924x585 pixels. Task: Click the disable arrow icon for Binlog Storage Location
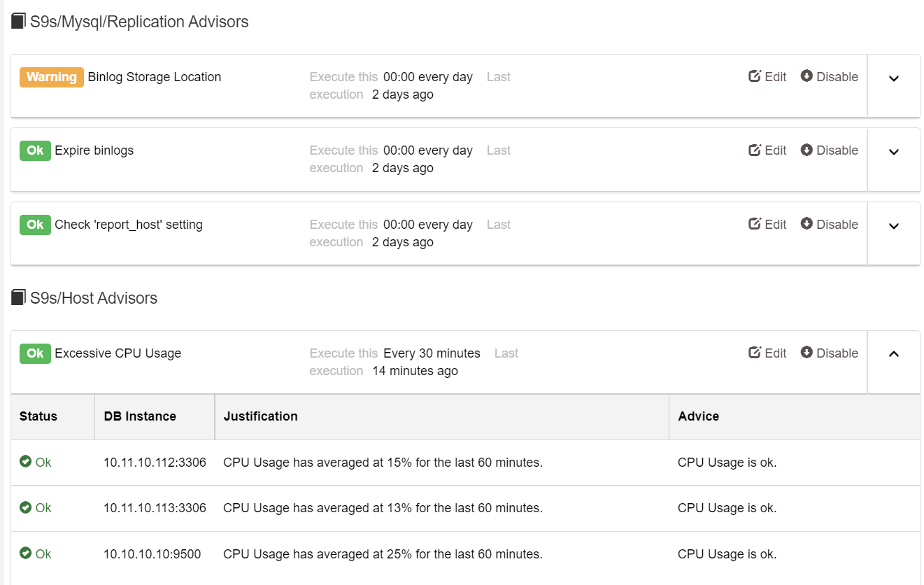pyautogui.click(x=806, y=76)
